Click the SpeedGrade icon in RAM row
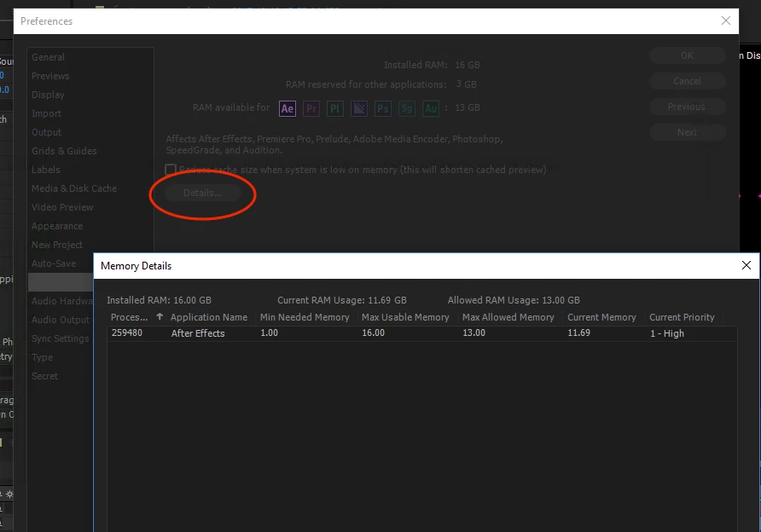 [407, 108]
